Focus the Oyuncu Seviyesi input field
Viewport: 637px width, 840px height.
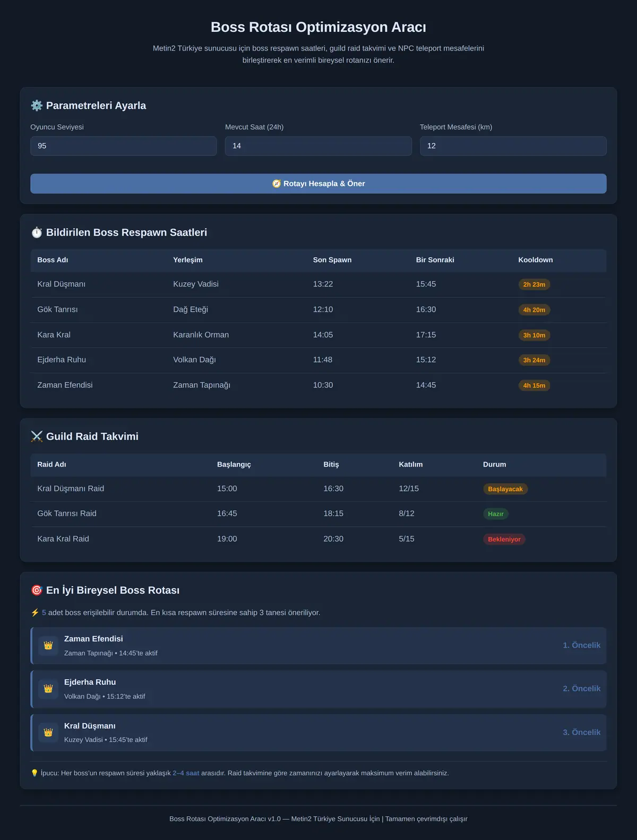(124, 146)
